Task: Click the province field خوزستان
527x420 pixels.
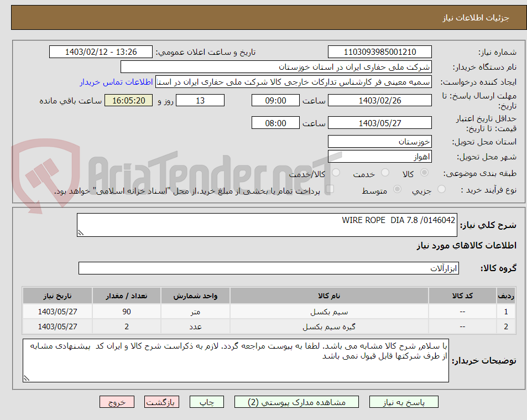Action: click(380, 142)
